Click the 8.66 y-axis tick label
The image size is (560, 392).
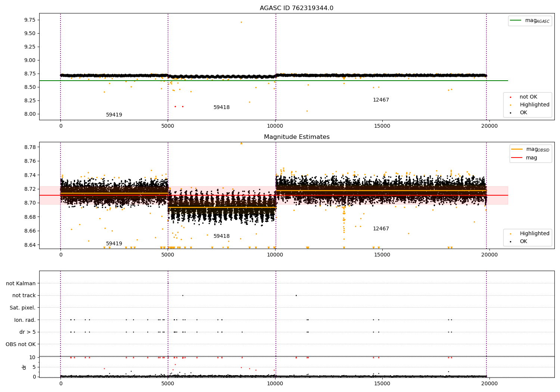point(29,231)
